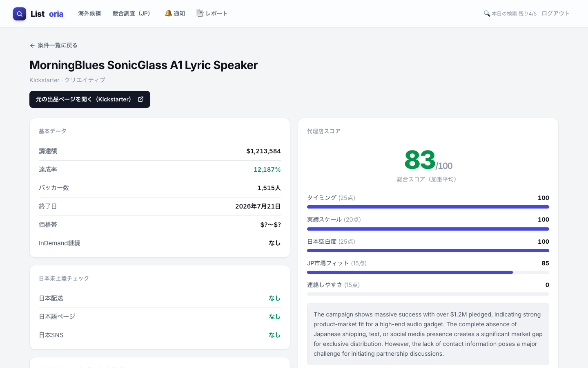Click the 達成率 row label

(x=48, y=170)
